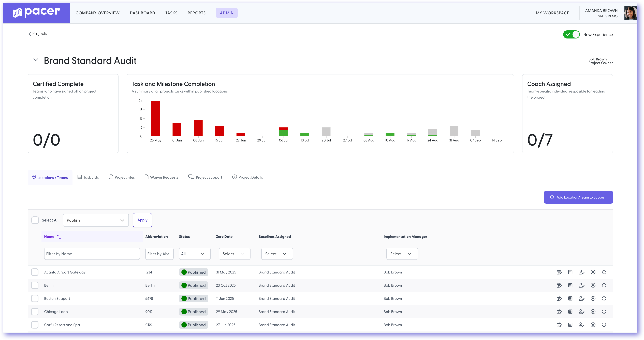Screen dimensions: 644x340
Task: Edit assigned user for Boston Seaport
Action: tap(581, 298)
